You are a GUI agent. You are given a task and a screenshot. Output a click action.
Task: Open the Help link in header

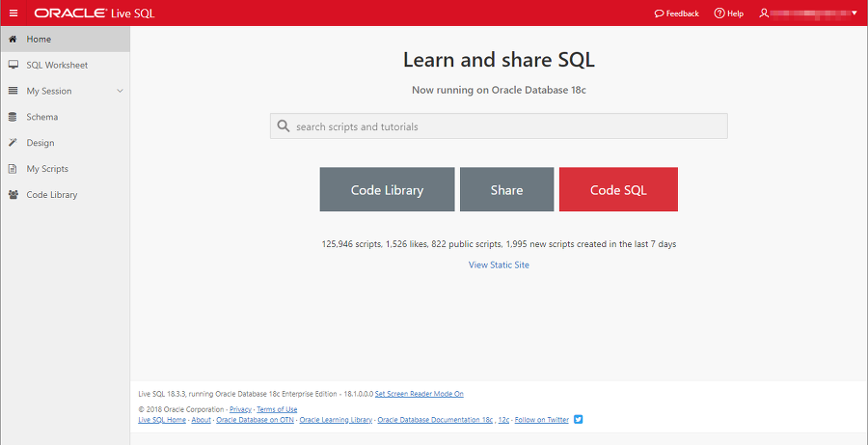point(728,14)
